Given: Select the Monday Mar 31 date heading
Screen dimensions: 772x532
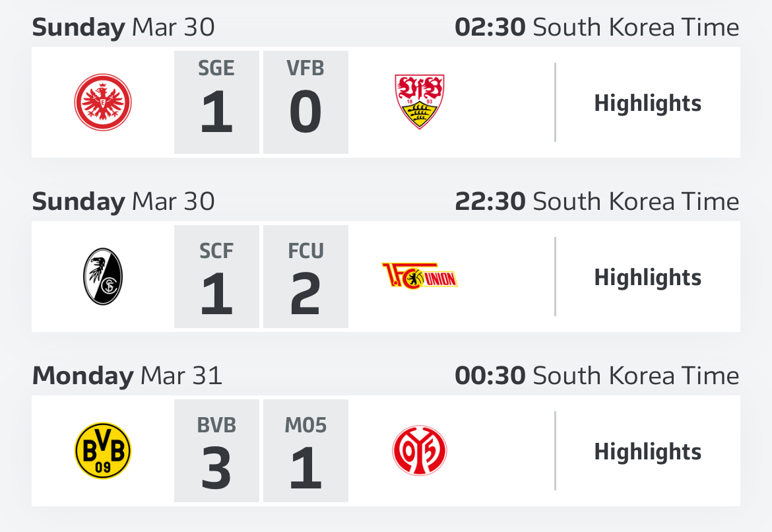Looking at the screenshot, I should pyautogui.click(x=127, y=376).
